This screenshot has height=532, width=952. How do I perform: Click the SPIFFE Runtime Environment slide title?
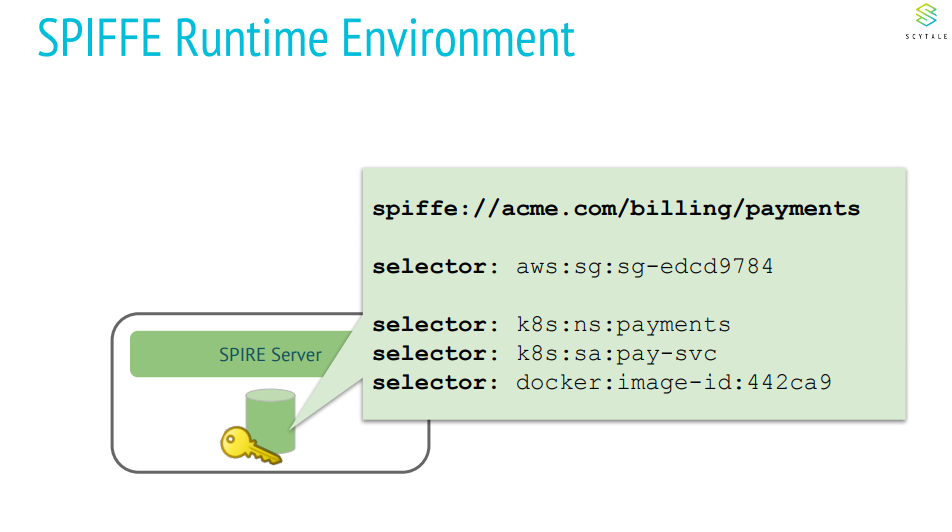(306, 37)
